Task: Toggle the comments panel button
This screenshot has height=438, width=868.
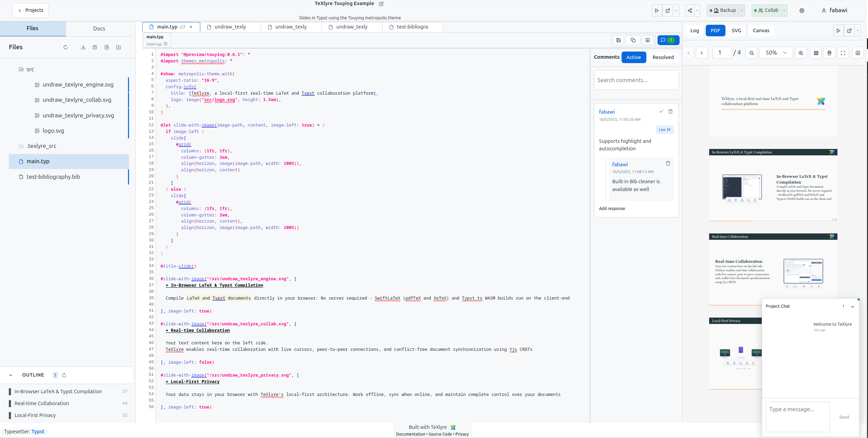Action: [668, 40]
